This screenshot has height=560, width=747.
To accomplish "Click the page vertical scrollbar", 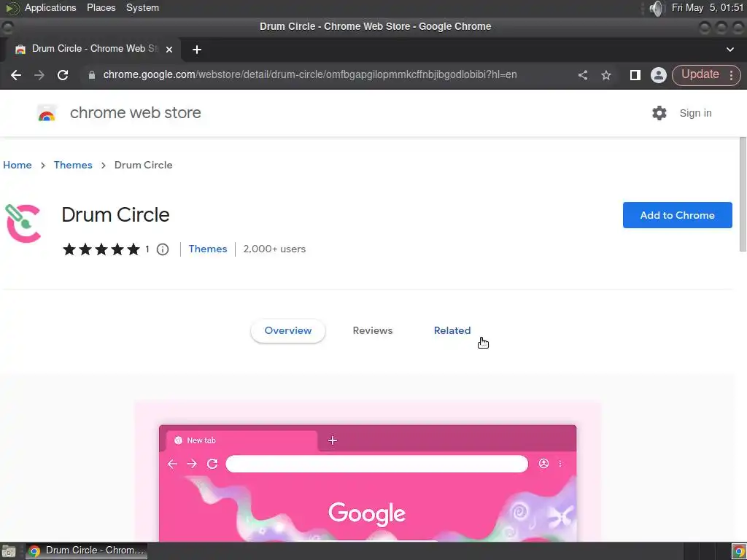I will 743,195.
